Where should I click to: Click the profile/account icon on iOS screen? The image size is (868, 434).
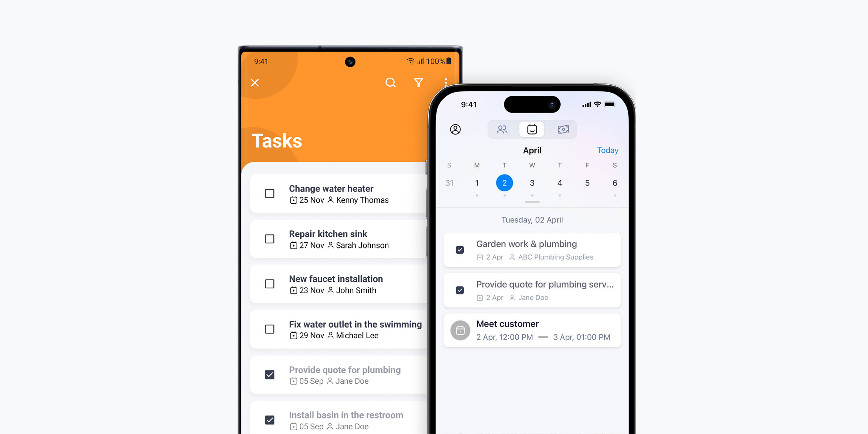tap(456, 129)
